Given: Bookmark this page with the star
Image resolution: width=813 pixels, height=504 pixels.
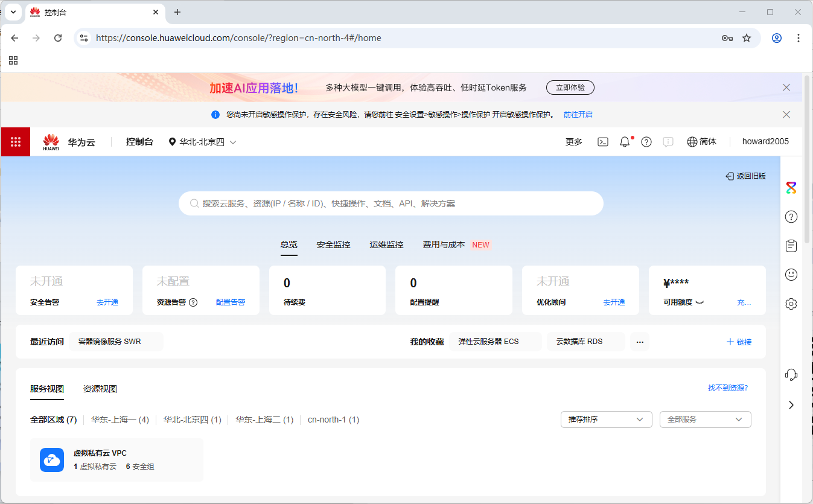Looking at the screenshot, I should pyautogui.click(x=747, y=38).
